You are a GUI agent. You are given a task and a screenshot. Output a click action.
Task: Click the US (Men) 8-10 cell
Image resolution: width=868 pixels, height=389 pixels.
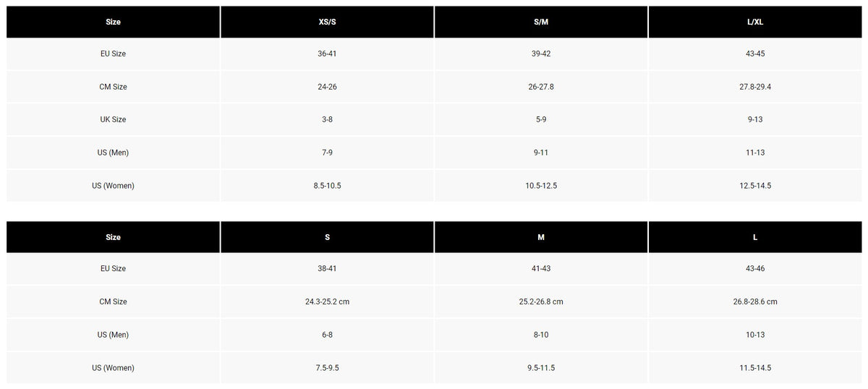point(541,335)
